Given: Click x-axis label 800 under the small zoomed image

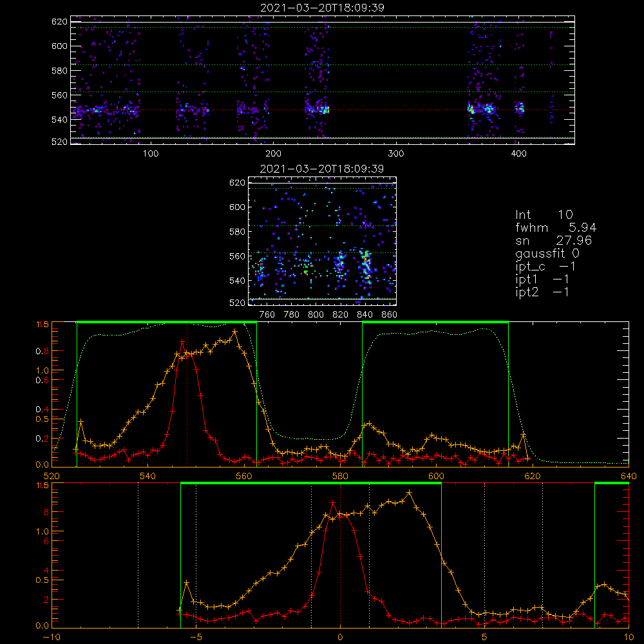Looking at the screenshot, I should click(x=316, y=315).
